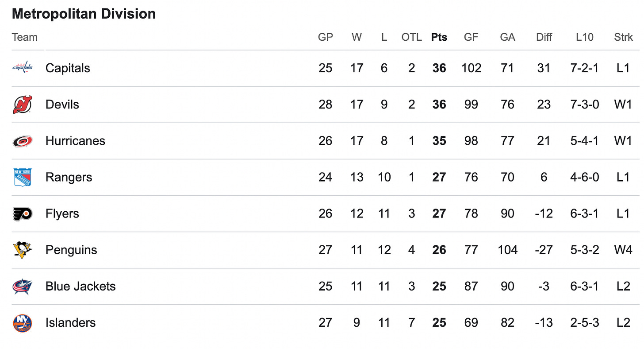Select the Diff column header

click(544, 37)
